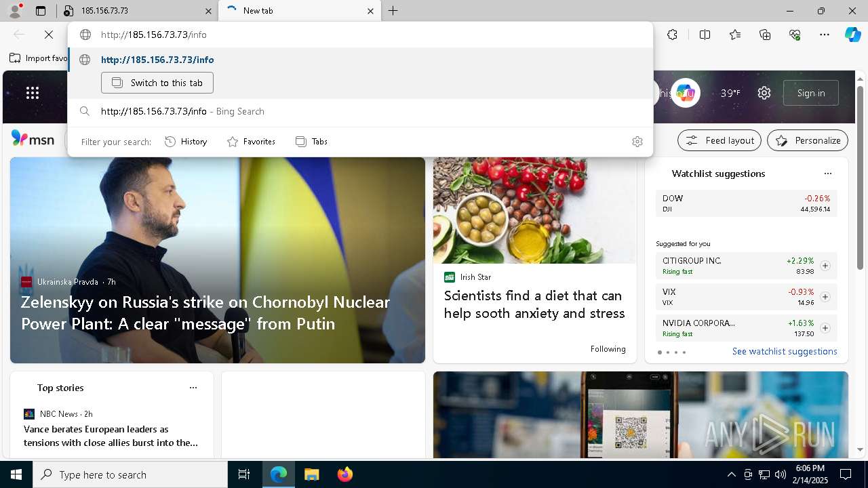The height and width of the screenshot is (488, 868).
Task: Filter search by Favorites
Action: (x=251, y=142)
